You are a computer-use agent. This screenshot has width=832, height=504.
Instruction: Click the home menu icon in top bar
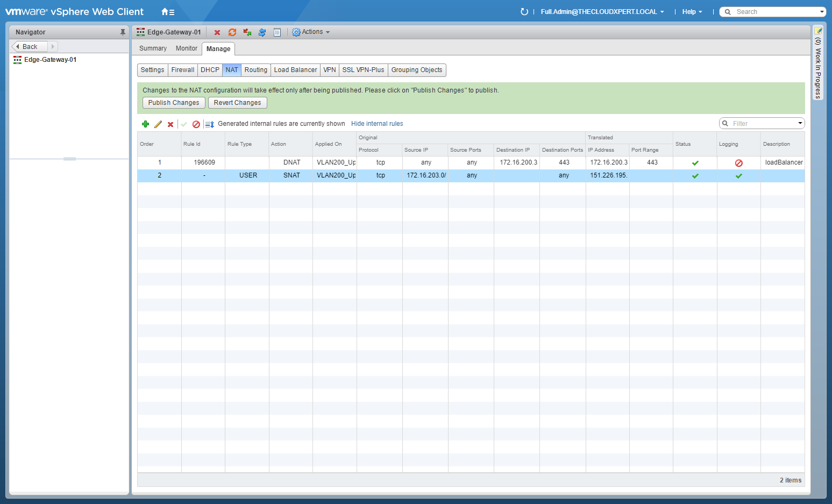click(x=168, y=12)
